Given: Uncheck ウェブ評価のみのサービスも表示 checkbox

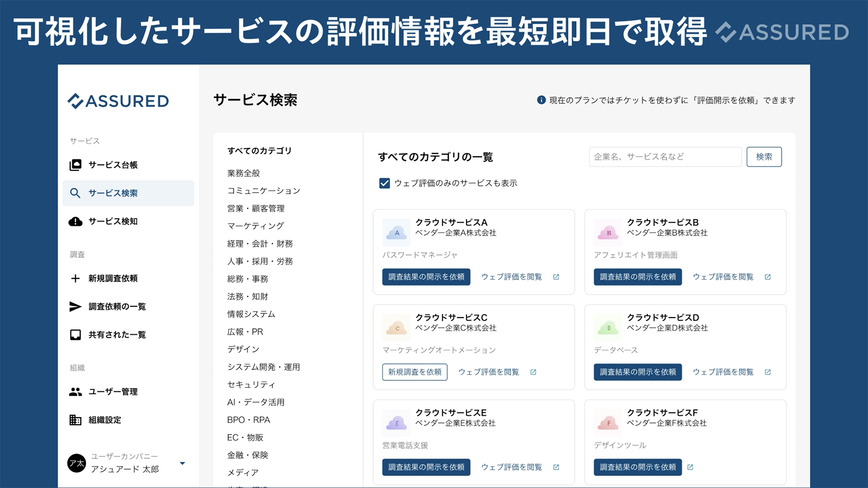Looking at the screenshot, I should coord(384,183).
